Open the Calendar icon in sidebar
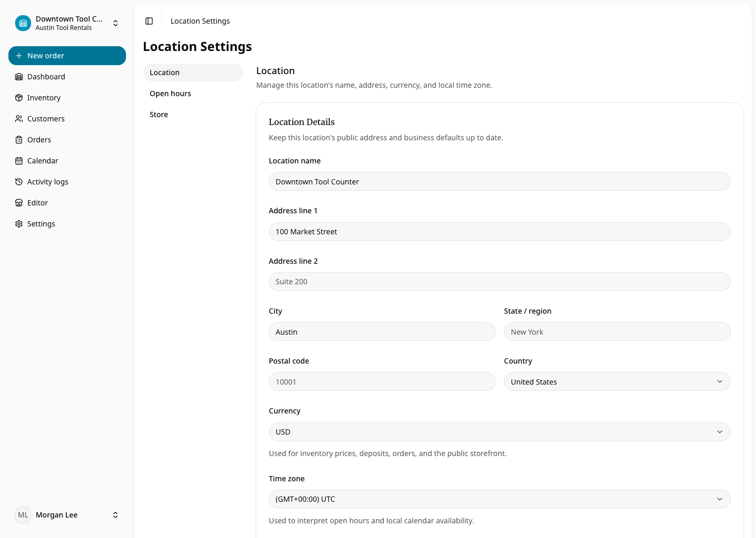The image size is (756, 538). pyautogui.click(x=19, y=161)
